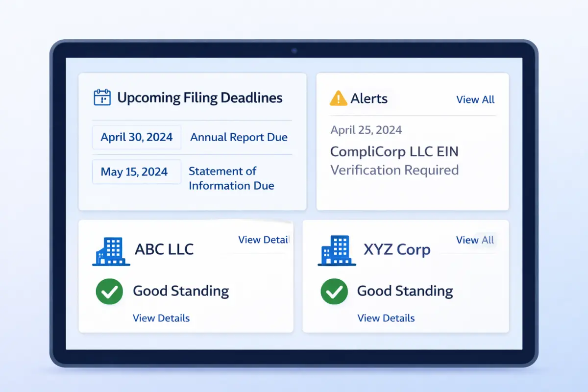Click the building icon beside XYZ Corp
This screenshot has height=392, width=588.
pyautogui.click(x=336, y=250)
